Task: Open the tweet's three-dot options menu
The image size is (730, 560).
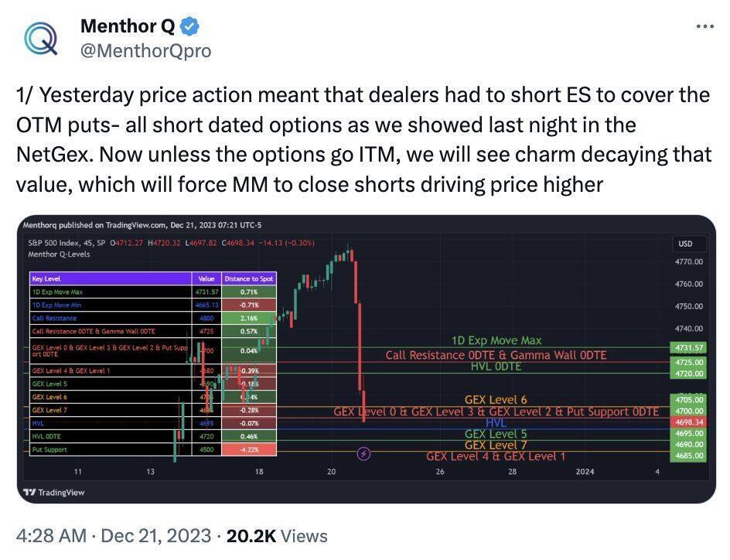Action: point(704,26)
